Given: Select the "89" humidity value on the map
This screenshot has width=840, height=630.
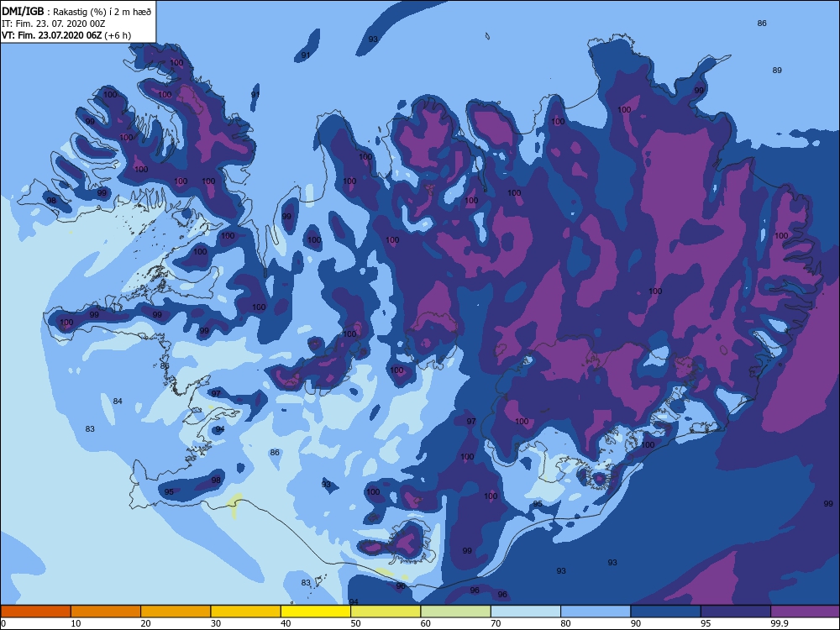Looking at the screenshot, I should tap(777, 71).
